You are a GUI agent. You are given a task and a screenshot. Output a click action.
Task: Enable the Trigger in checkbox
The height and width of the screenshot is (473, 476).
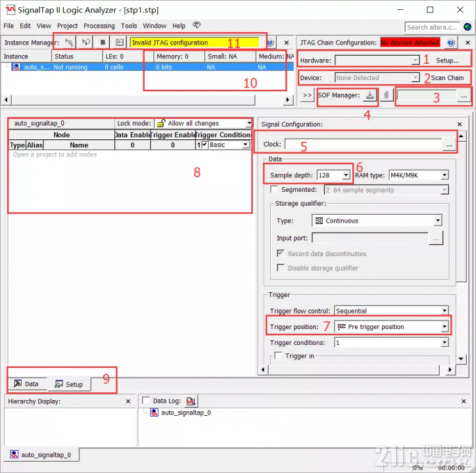[x=277, y=355]
